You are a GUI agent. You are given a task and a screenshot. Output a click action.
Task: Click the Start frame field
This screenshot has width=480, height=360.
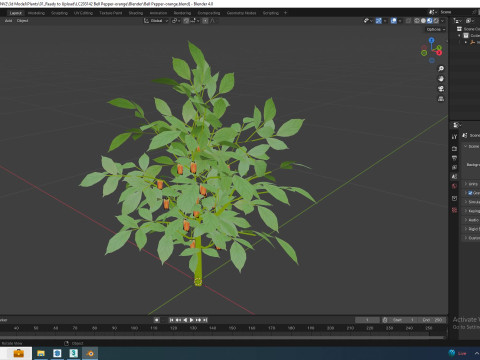click(x=403, y=320)
